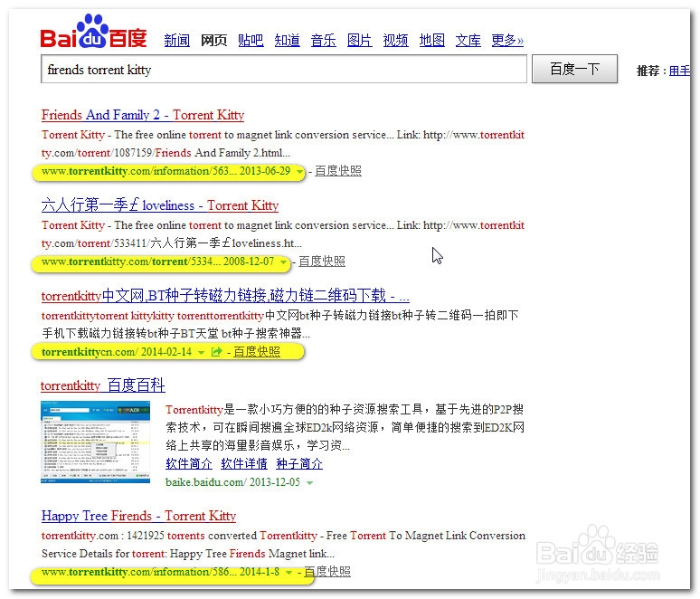This screenshot has height=599, width=700.
Task: Expand arrow after www.torrentkitty.com/information/563 URL
Action: pos(299,172)
